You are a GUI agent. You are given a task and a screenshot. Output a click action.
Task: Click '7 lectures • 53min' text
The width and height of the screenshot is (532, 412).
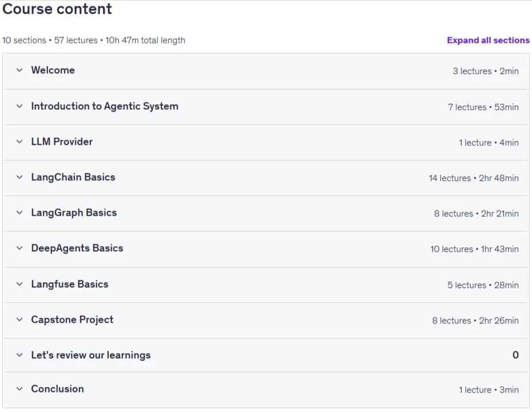483,107
